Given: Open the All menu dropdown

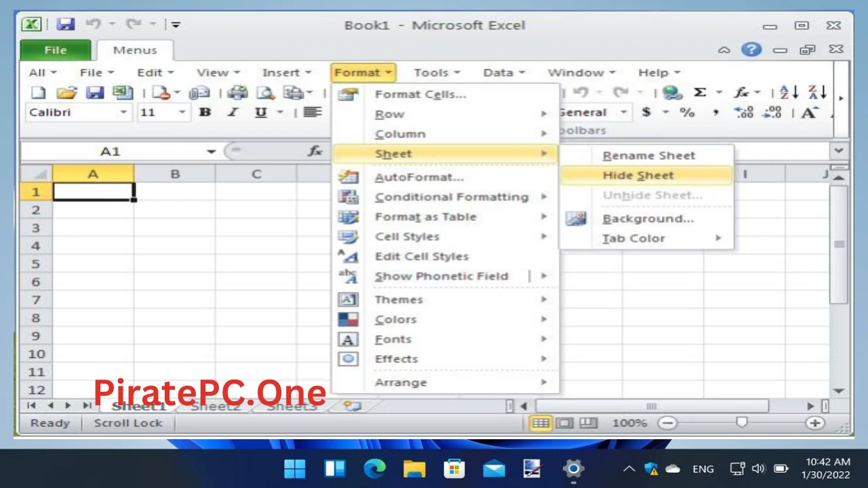Looking at the screenshot, I should tap(43, 73).
